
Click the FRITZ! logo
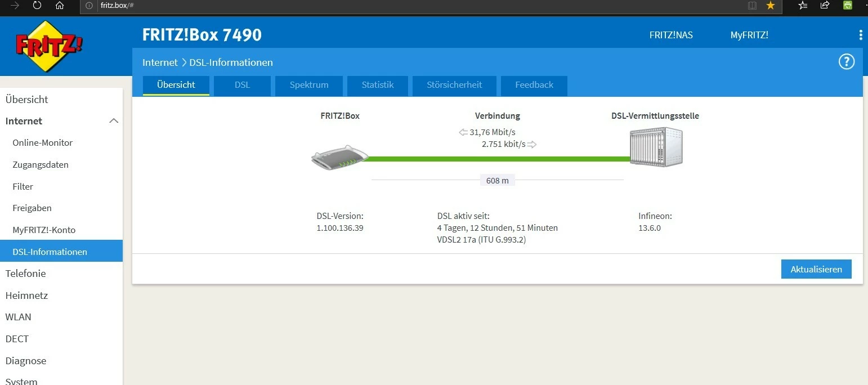tap(49, 46)
